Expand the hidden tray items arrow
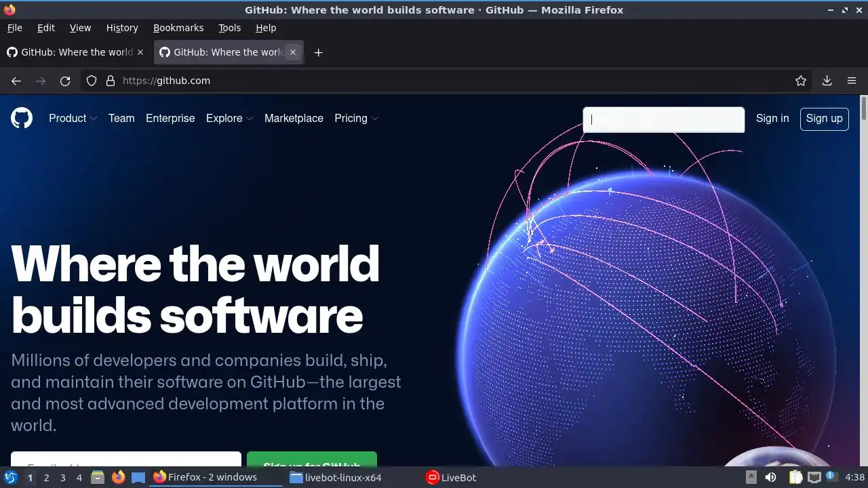Screen dimensions: 868x488 (751, 477)
